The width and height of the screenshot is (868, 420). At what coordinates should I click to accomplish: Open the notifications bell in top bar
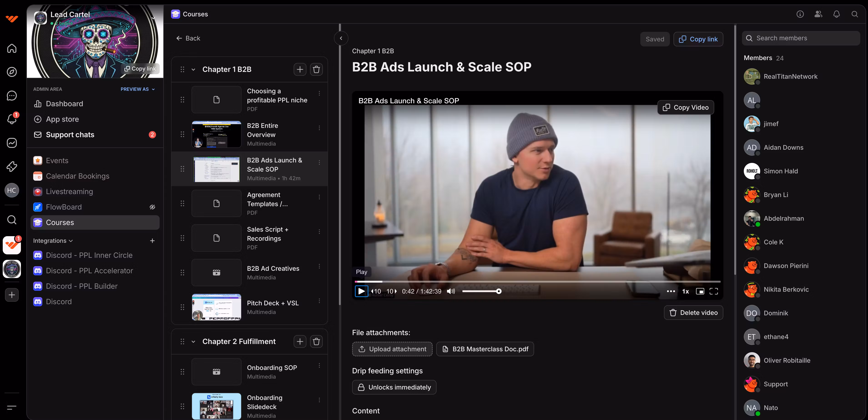(836, 14)
